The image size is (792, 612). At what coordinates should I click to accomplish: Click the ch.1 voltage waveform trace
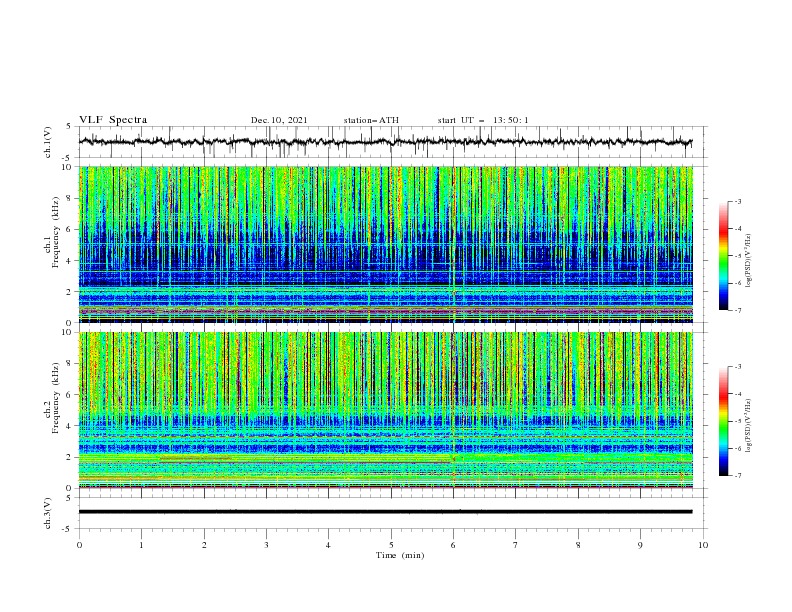click(x=385, y=142)
